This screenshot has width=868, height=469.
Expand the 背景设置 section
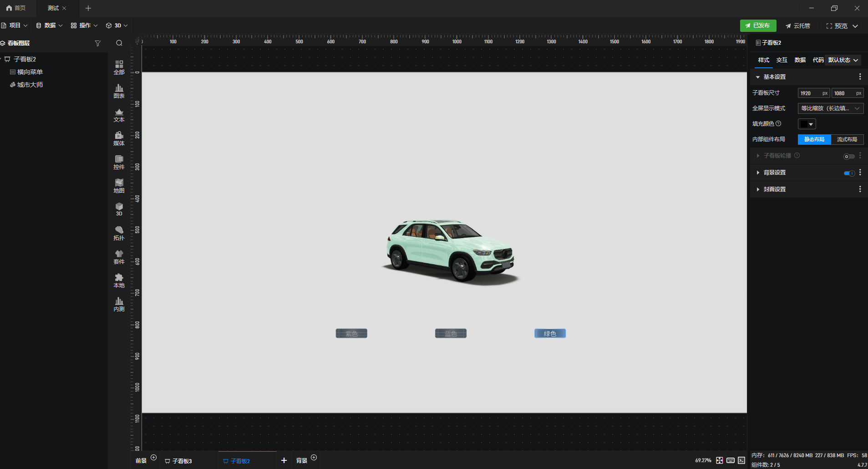pos(758,173)
